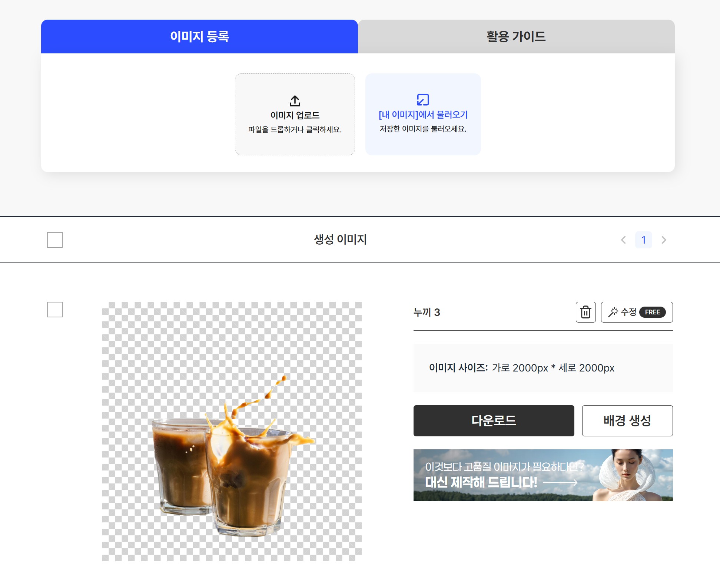Click the 배경 생성 button

pos(627,420)
